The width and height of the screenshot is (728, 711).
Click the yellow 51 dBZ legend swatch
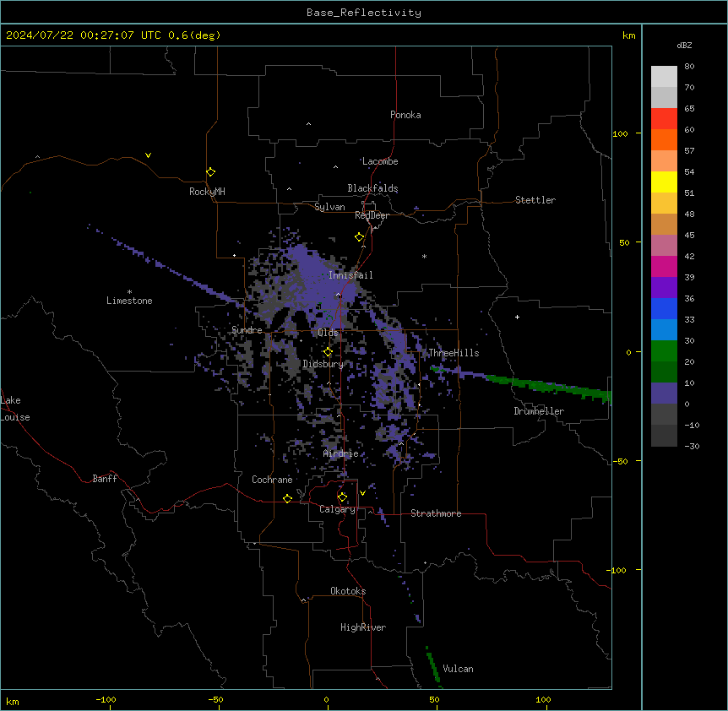click(664, 182)
